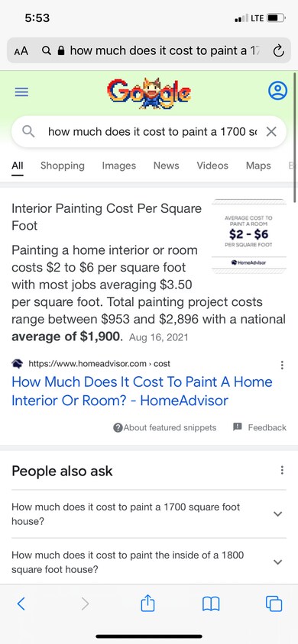Open the three-dot menu for HomeAdvisor result
Screen dimensions: 298x644
(x=282, y=365)
